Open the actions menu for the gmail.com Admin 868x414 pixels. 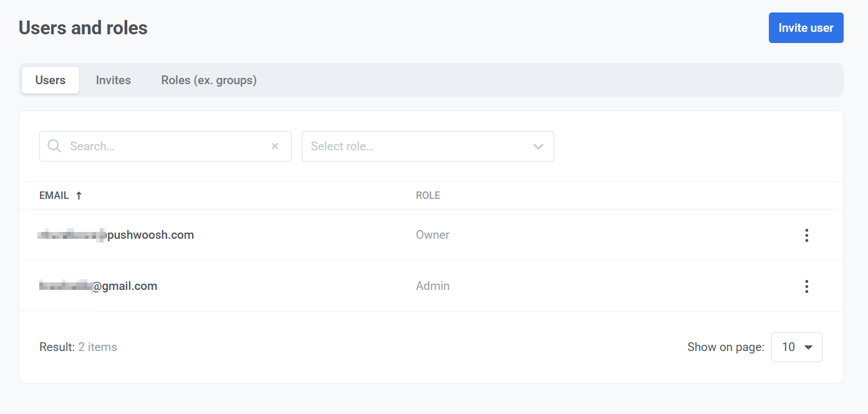806,286
